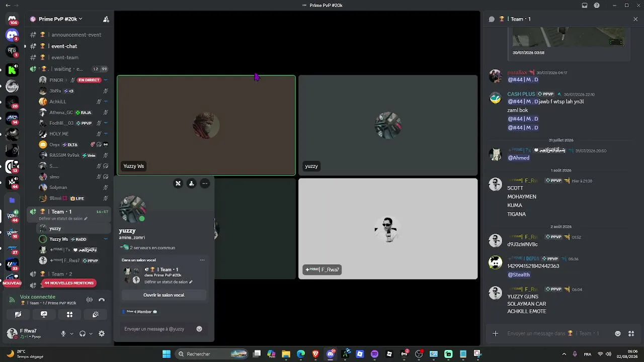
Task: Open the crossed-swords icon on yuzzy's profile popup
Action: [178, 184]
